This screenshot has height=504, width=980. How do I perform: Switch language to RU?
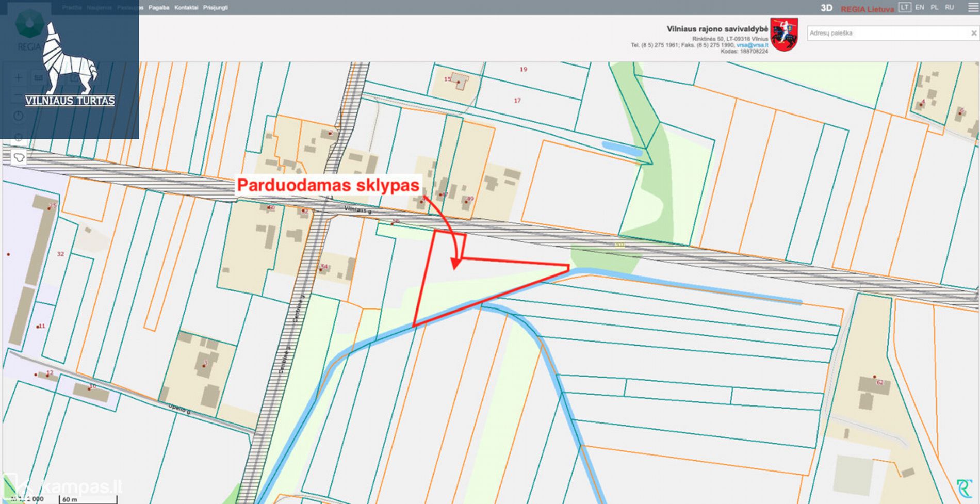point(950,7)
